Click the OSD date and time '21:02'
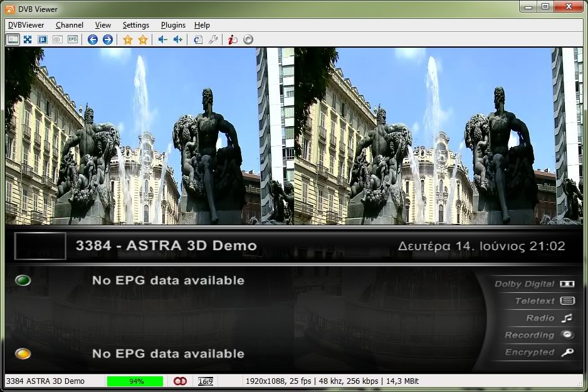The image size is (588, 392). pos(481,246)
